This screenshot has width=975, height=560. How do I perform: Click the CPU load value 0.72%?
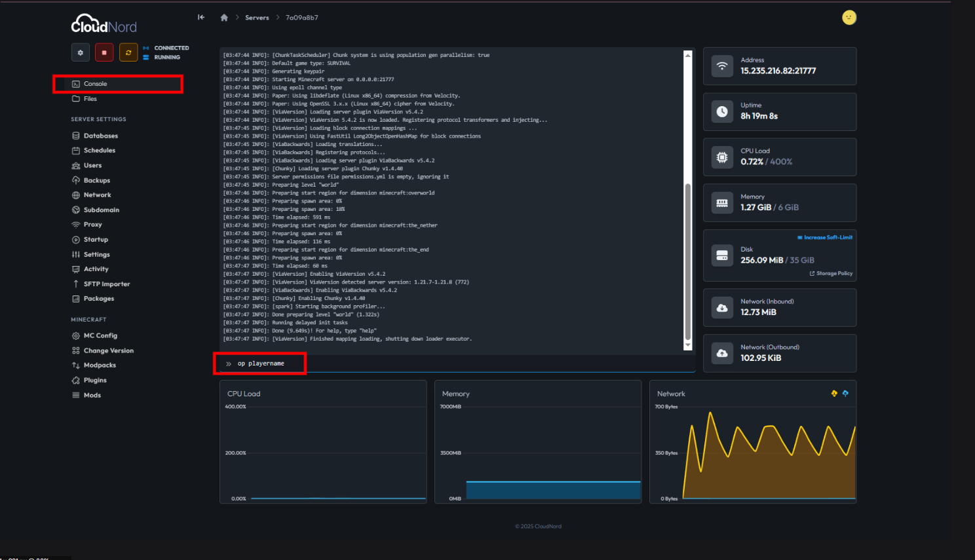tap(752, 162)
